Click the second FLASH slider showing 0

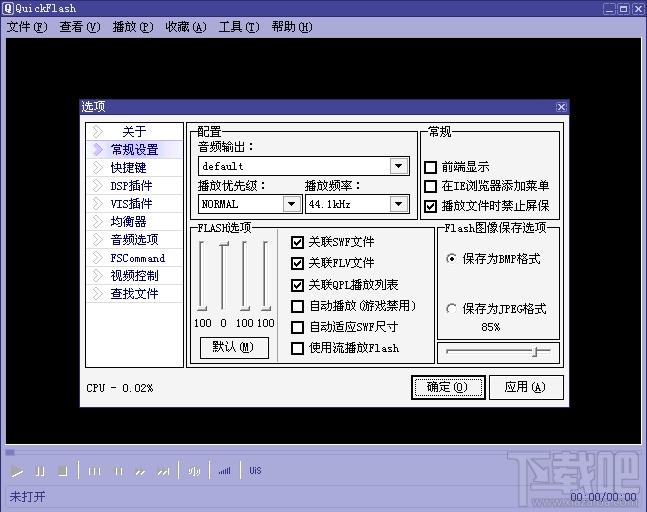tap(224, 276)
